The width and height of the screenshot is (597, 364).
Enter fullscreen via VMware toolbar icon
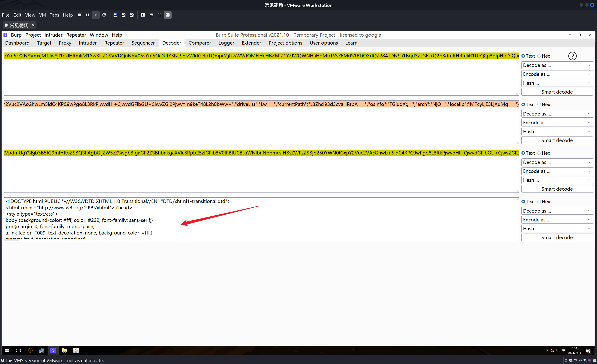coord(160,15)
